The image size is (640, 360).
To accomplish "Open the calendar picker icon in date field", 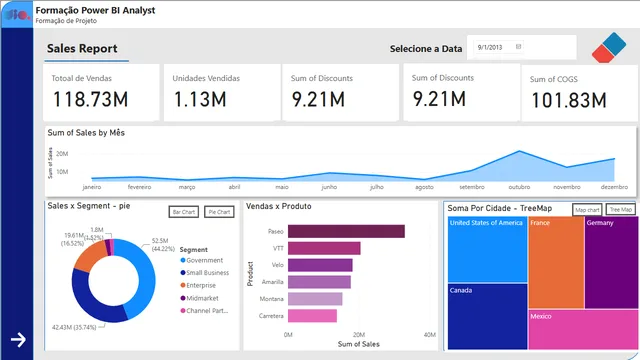I will (x=518, y=47).
